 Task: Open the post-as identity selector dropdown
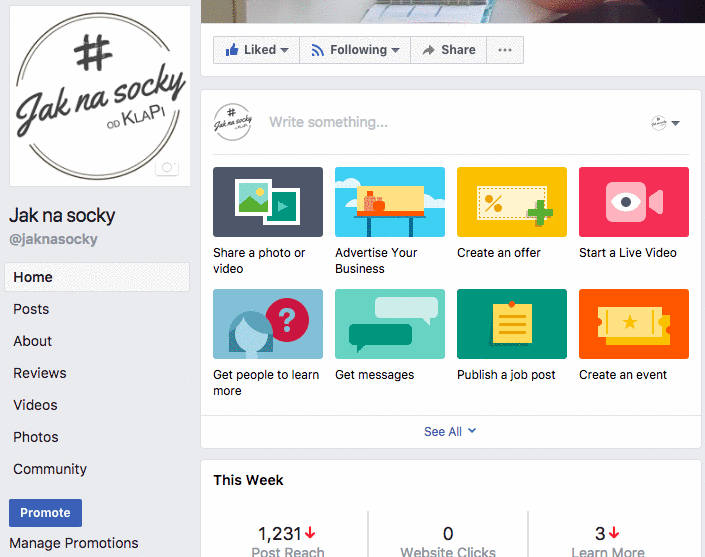(x=665, y=123)
